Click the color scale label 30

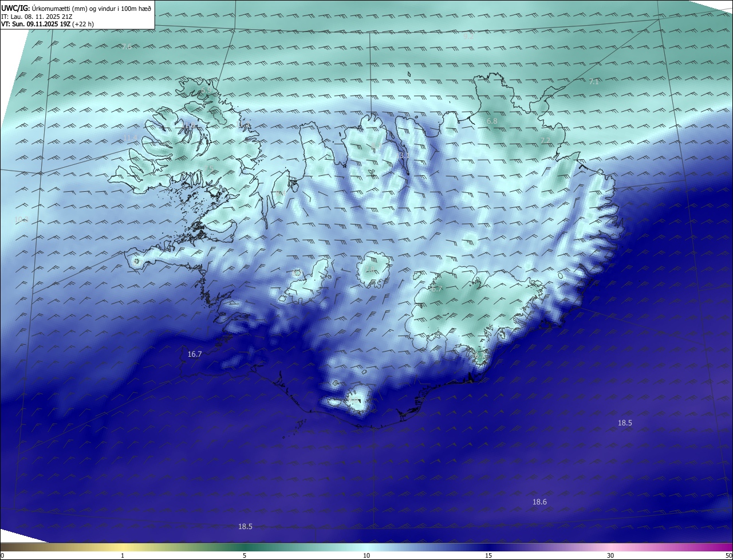point(610,556)
